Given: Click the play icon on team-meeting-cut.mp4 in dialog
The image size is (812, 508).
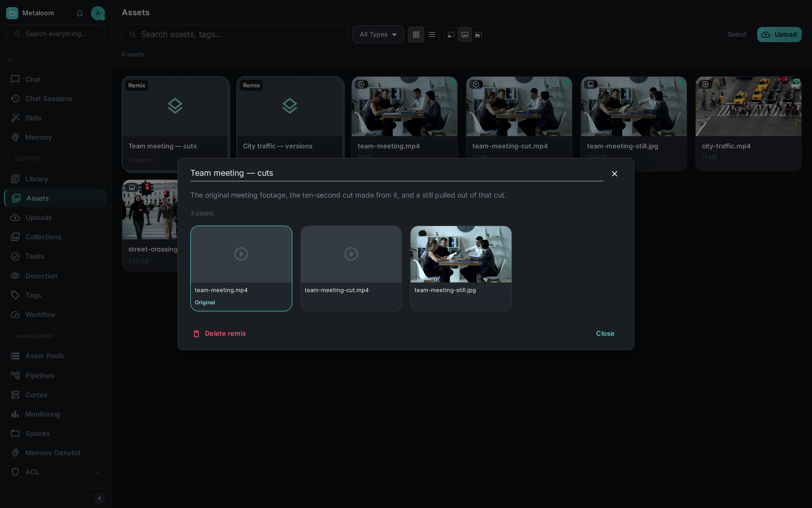Looking at the screenshot, I should click(351, 254).
